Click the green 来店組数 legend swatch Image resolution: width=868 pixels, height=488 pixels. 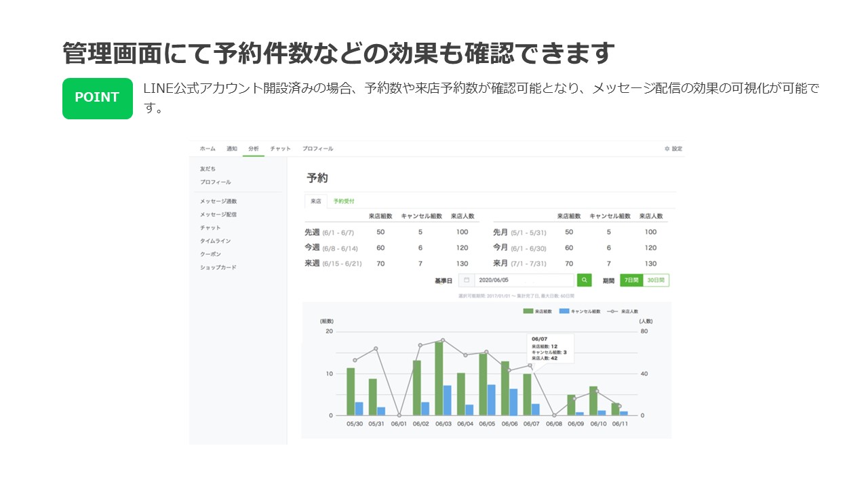point(528,311)
